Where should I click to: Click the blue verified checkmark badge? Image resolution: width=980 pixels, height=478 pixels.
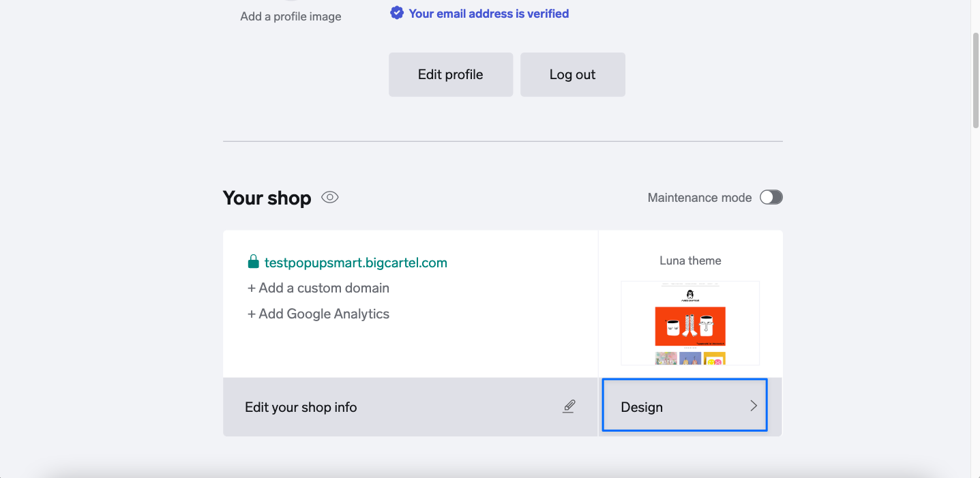(396, 13)
